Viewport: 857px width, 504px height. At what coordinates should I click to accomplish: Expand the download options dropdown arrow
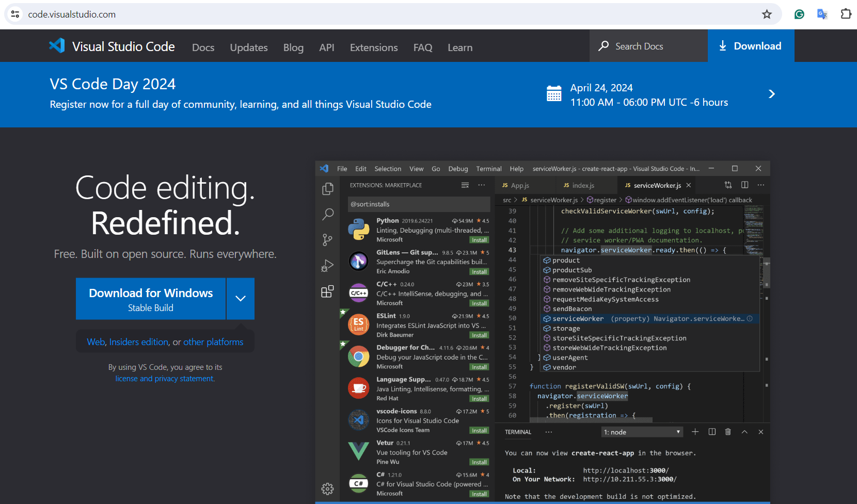pyautogui.click(x=241, y=299)
